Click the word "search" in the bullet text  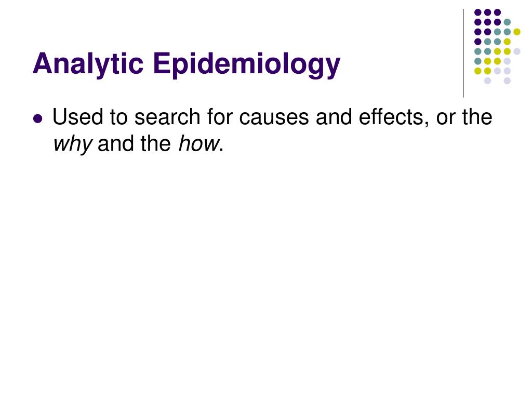click(167, 117)
